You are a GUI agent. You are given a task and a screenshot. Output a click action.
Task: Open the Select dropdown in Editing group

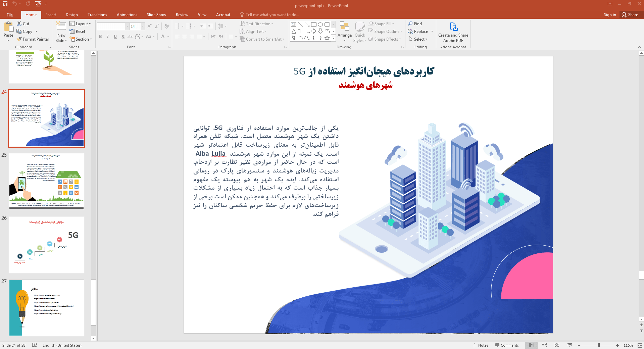(x=418, y=39)
